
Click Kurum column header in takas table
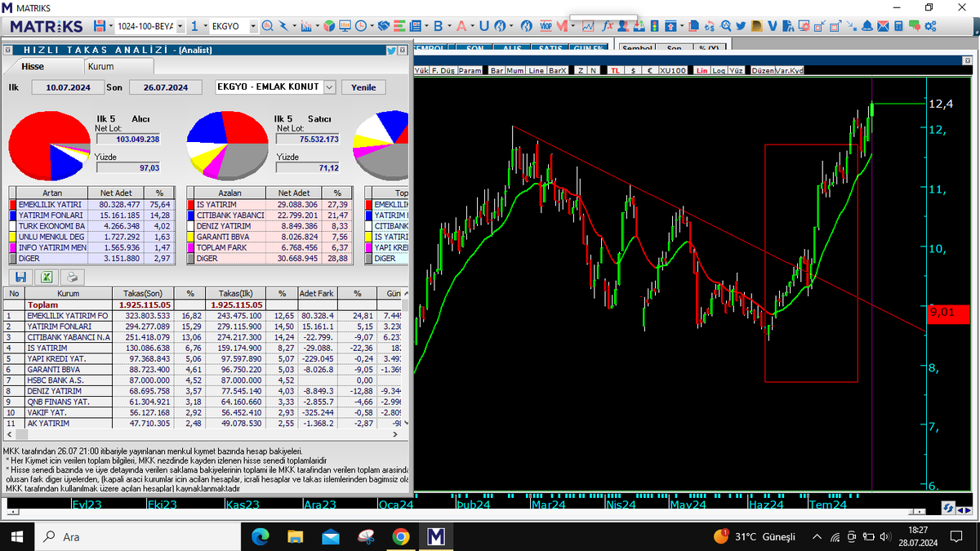[x=68, y=292]
